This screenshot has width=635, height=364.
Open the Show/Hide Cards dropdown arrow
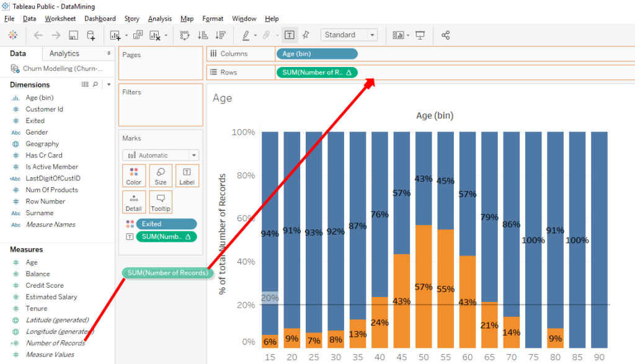(408, 35)
